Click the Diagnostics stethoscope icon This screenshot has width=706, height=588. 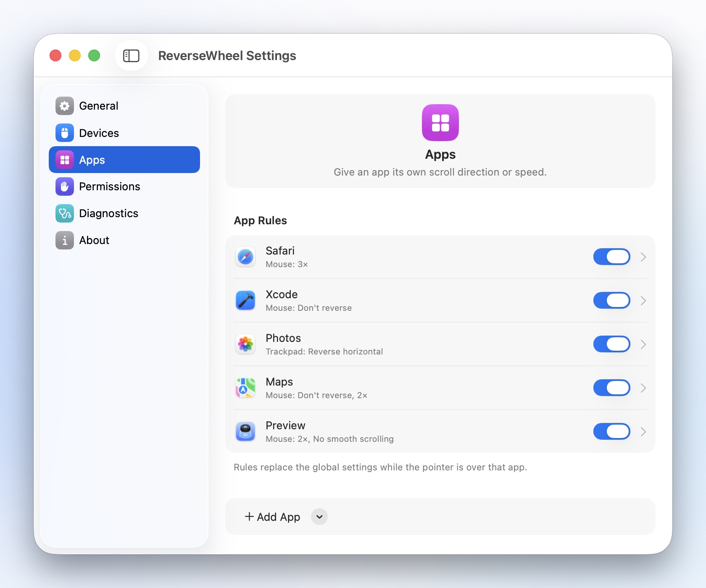[x=65, y=213]
